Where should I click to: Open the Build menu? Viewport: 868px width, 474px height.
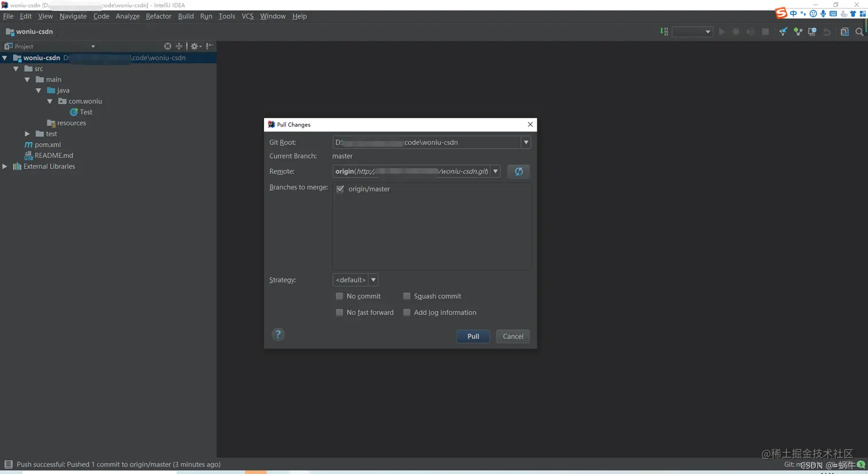(x=185, y=16)
